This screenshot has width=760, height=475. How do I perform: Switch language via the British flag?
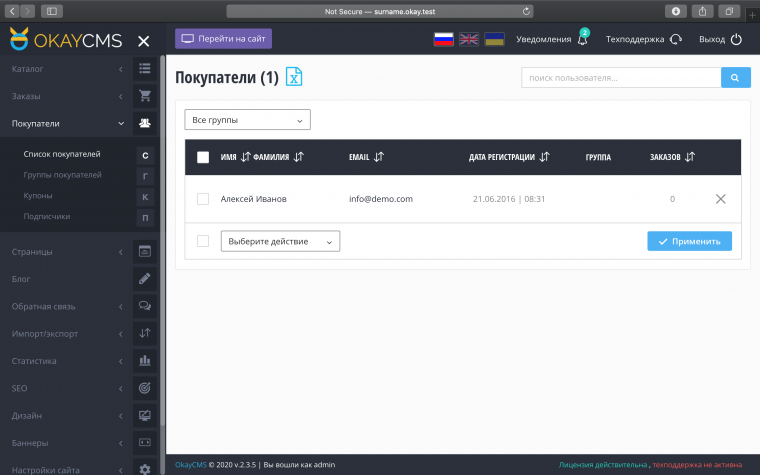pos(469,39)
